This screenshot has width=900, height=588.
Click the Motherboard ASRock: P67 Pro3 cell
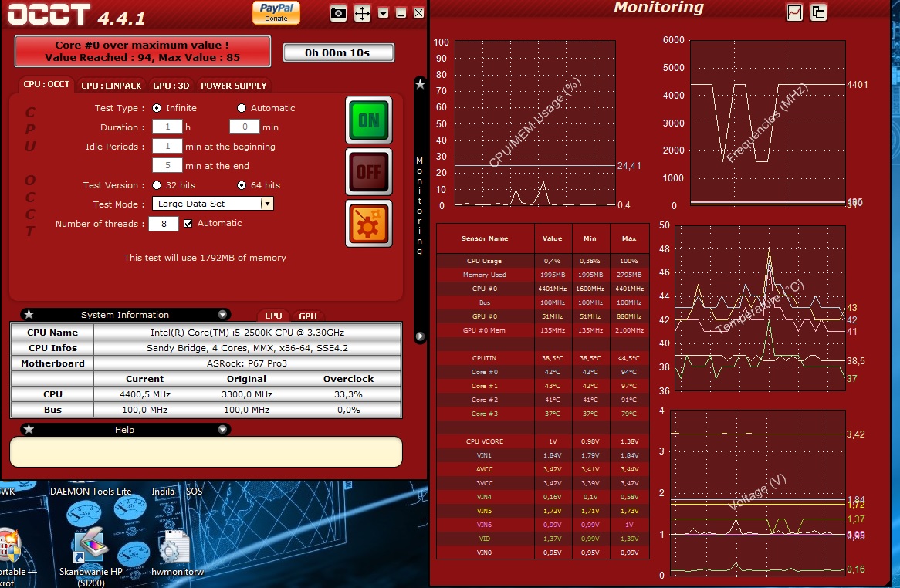(x=247, y=363)
